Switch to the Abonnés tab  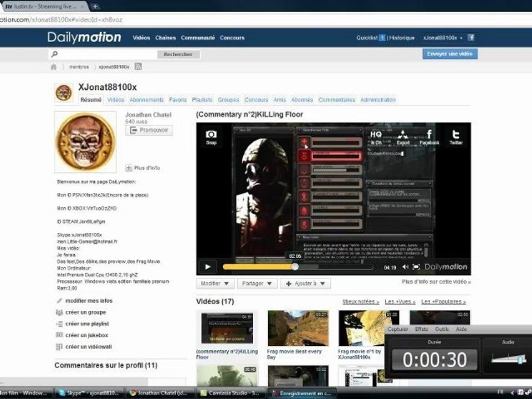point(302,100)
